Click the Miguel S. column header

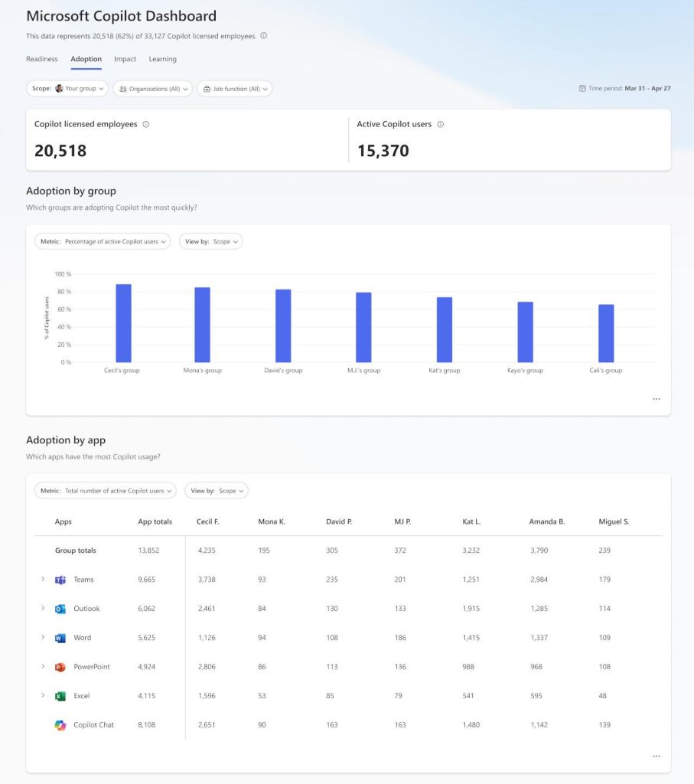[x=614, y=521]
